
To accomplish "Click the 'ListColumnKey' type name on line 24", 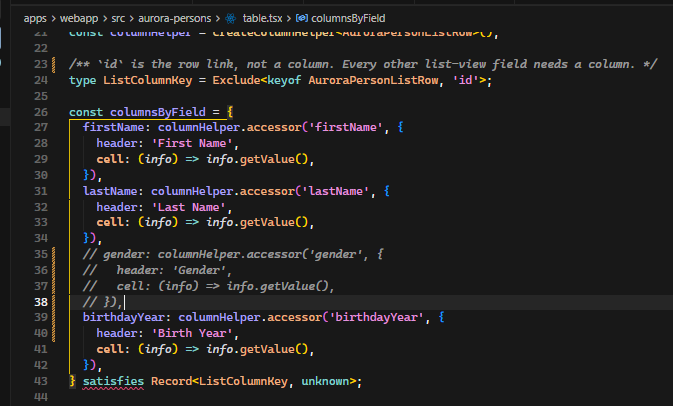I will point(148,80).
